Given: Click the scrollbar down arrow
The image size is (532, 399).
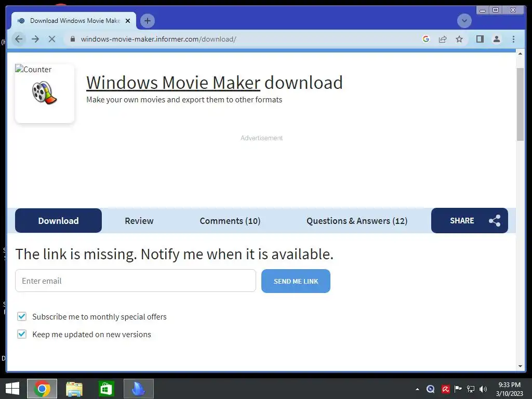Looking at the screenshot, I should coord(520,366).
